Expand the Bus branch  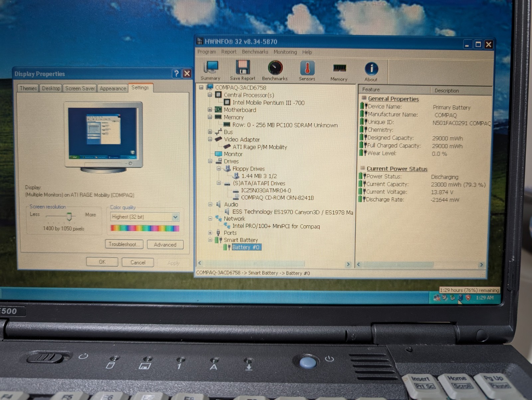tap(210, 132)
